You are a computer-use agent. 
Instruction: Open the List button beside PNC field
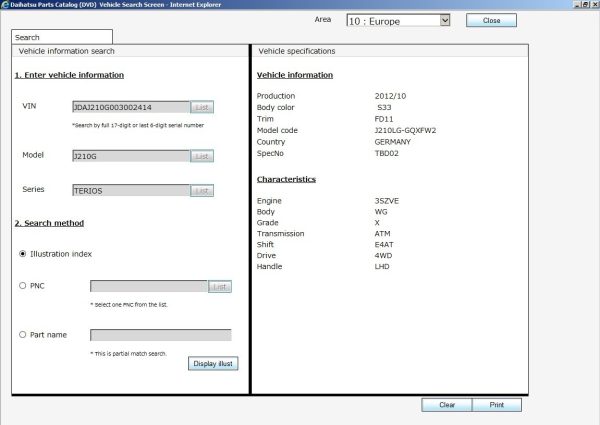click(220, 287)
